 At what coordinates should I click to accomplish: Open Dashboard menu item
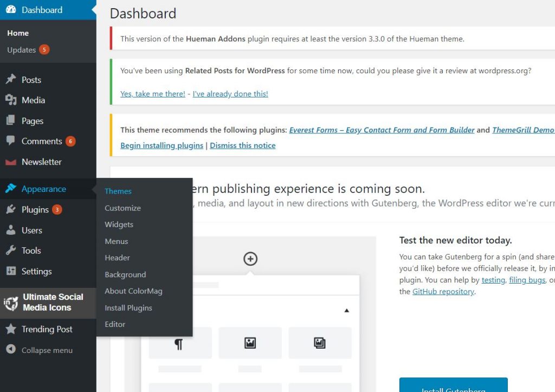click(48, 10)
